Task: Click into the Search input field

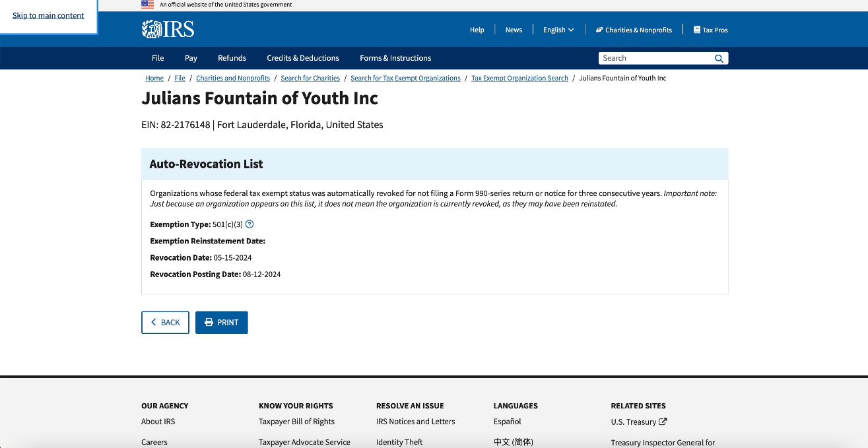Action: (x=656, y=59)
